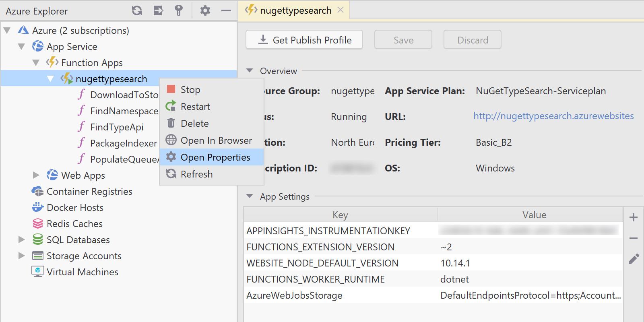This screenshot has width=644, height=322.
Task: Collapse the Overview section
Action: point(250,70)
